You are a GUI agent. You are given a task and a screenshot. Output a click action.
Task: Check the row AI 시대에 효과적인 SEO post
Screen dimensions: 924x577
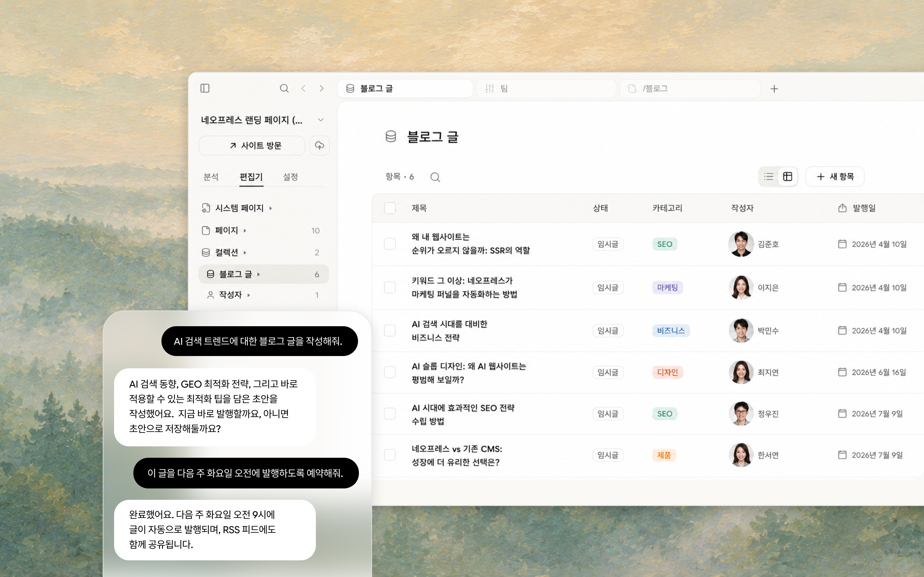389,414
